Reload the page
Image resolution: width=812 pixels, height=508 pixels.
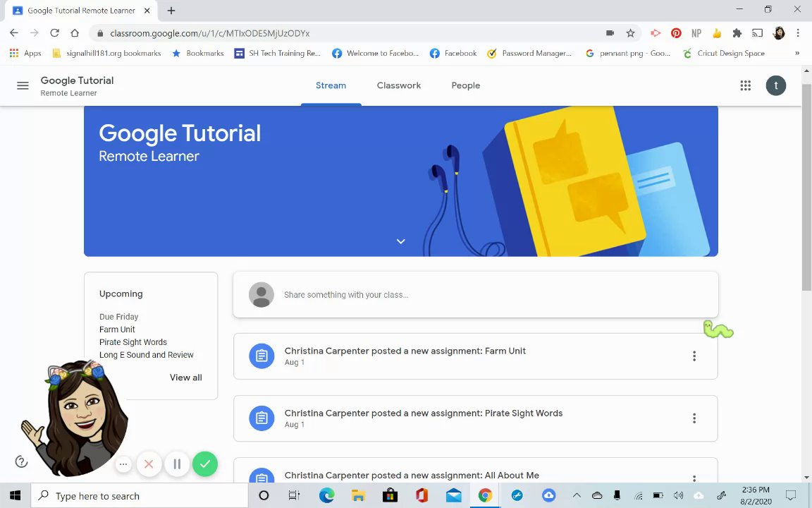coord(54,33)
